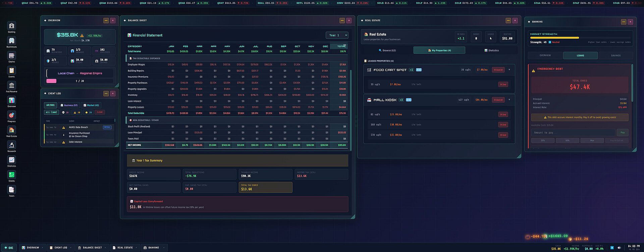Toggle the Market (43) event filter
This screenshot has height=252, width=644.
[91, 105]
